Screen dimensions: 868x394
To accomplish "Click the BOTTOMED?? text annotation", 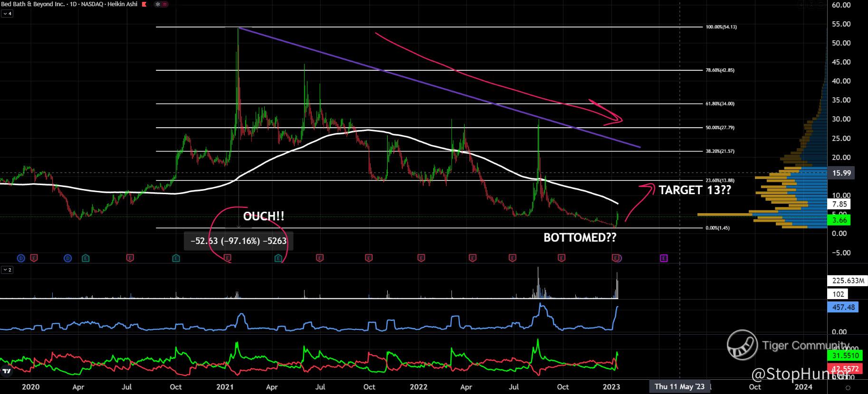I will click(580, 238).
